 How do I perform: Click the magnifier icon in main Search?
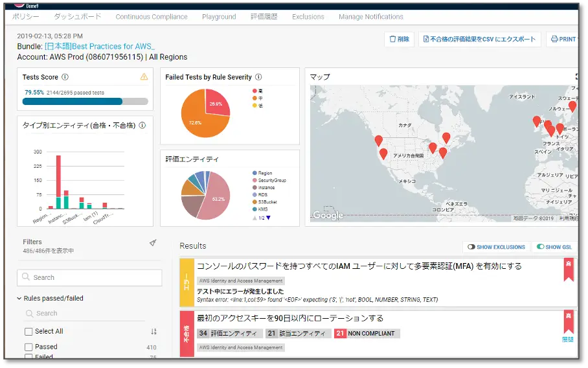click(x=26, y=277)
